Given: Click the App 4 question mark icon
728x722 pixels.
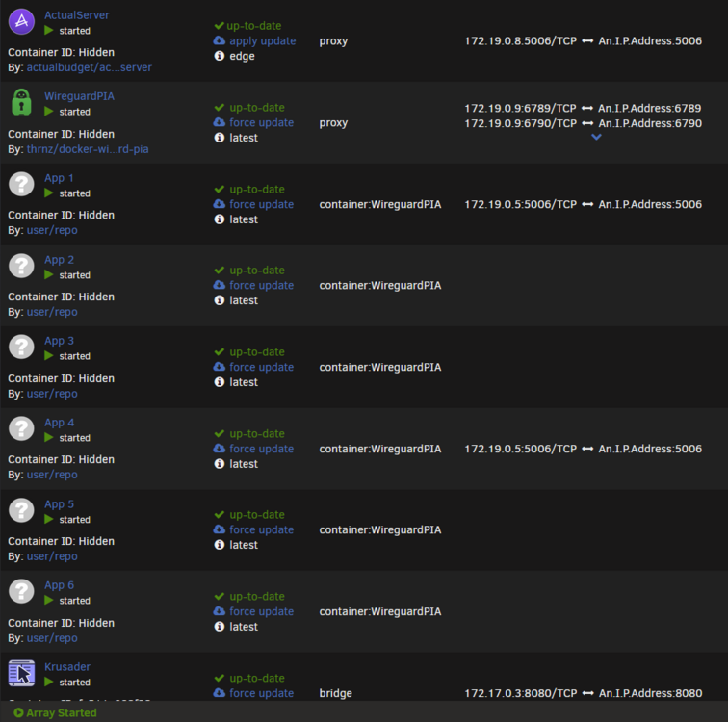Looking at the screenshot, I should 21,428.
